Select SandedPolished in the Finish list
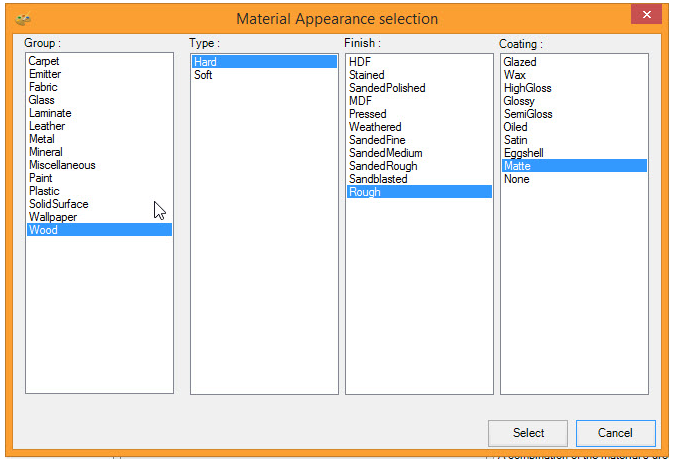 click(x=387, y=88)
